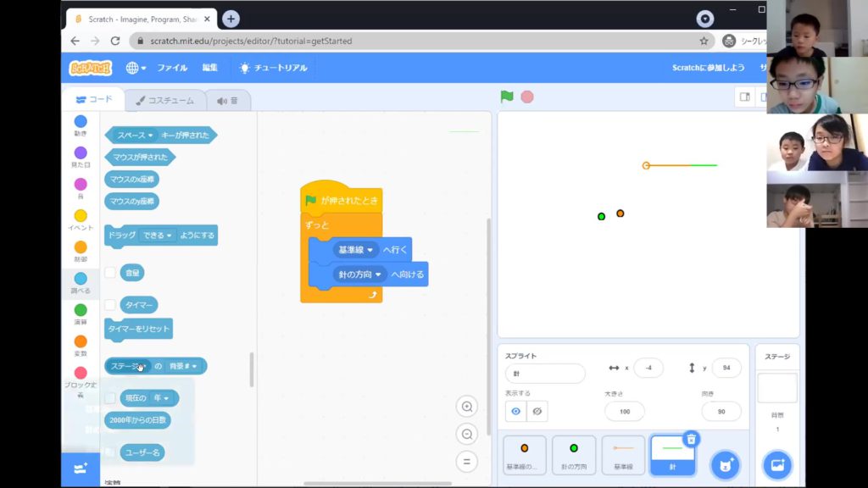Show the sprite using the eye button
This screenshot has height=488, width=868.
tap(515, 412)
